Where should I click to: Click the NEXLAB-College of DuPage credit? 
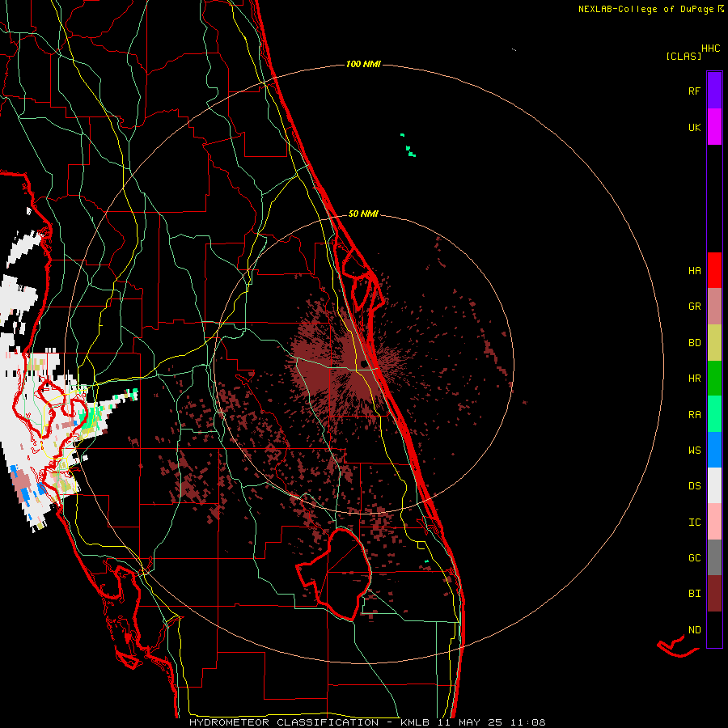pos(645,9)
